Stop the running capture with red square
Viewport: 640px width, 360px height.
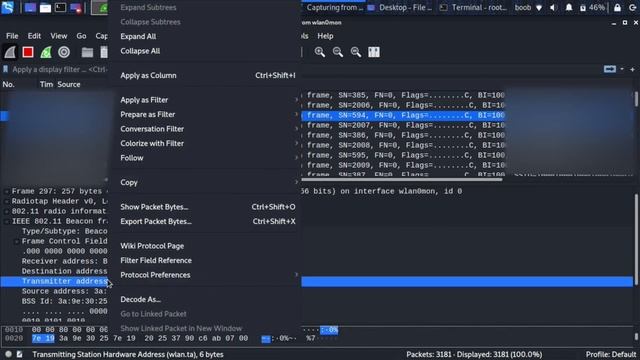(x=28, y=52)
